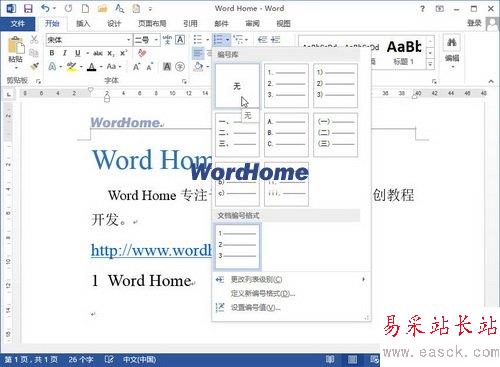Switch to print layout view
The image size is (500, 367).
pos(352,359)
